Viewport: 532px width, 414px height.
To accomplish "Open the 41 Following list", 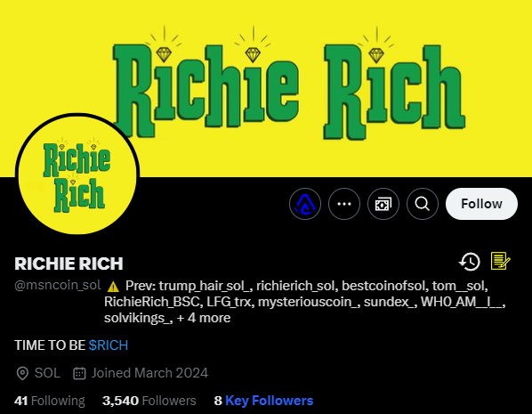I will 50,401.
